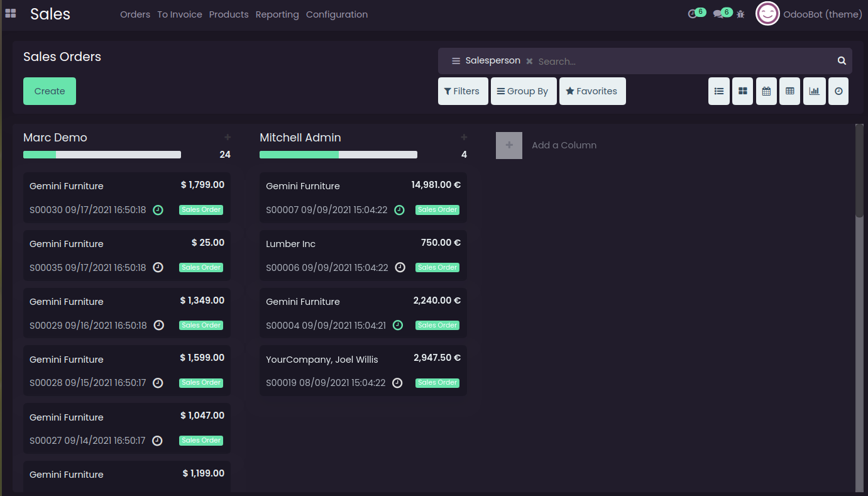Expand the Filters dropdown
Screen dimensions: 868x496
pos(463,91)
